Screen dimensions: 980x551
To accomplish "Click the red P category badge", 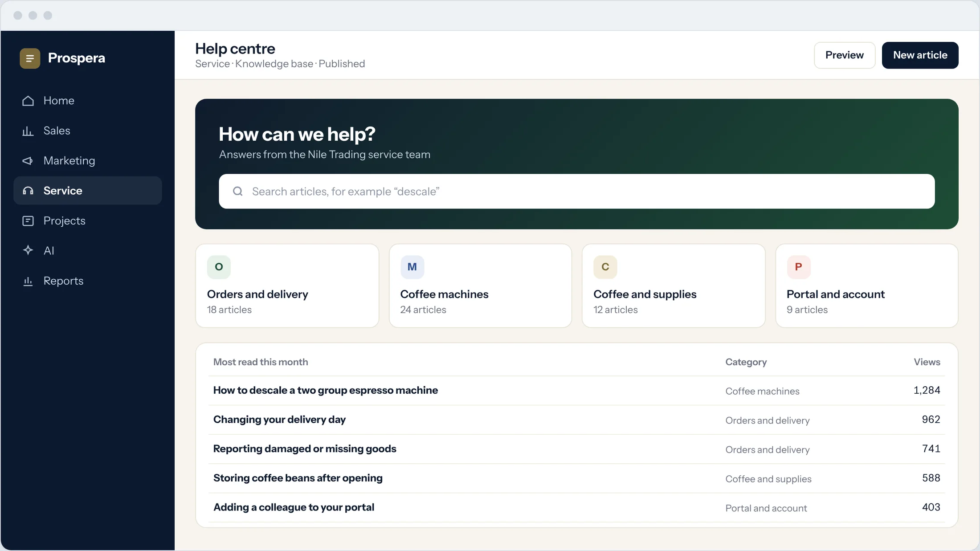I will pyautogui.click(x=799, y=267).
